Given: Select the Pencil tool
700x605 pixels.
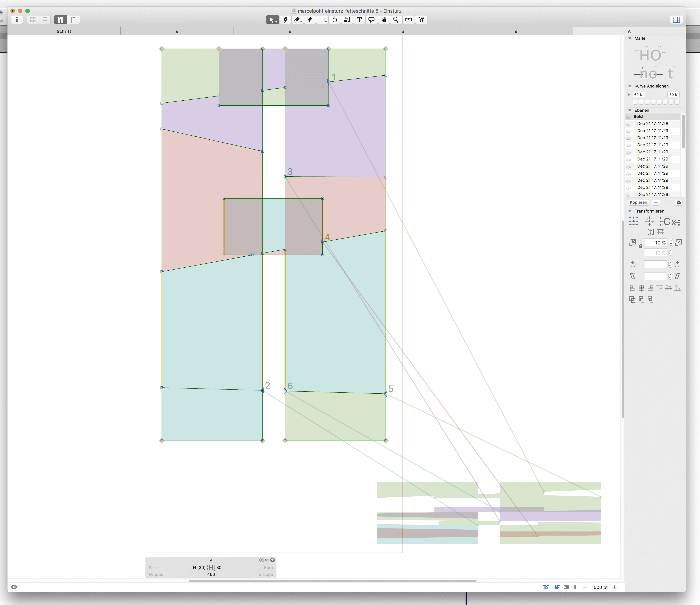Looking at the screenshot, I should tap(310, 20).
